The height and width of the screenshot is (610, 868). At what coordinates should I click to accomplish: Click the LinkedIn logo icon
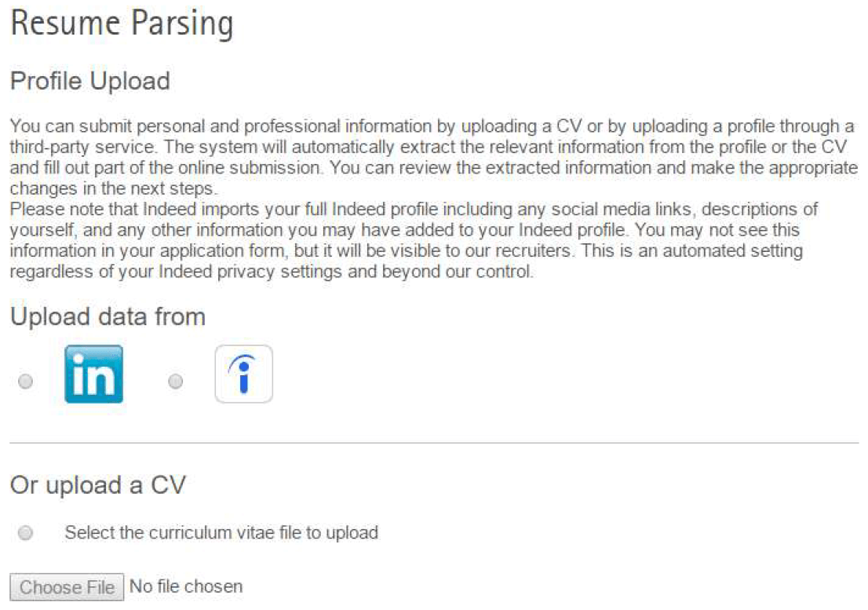pos(93,374)
